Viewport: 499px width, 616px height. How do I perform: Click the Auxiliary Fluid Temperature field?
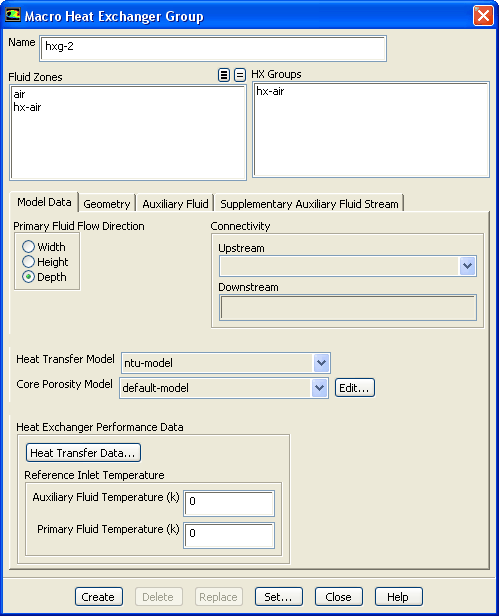pos(229,503)
